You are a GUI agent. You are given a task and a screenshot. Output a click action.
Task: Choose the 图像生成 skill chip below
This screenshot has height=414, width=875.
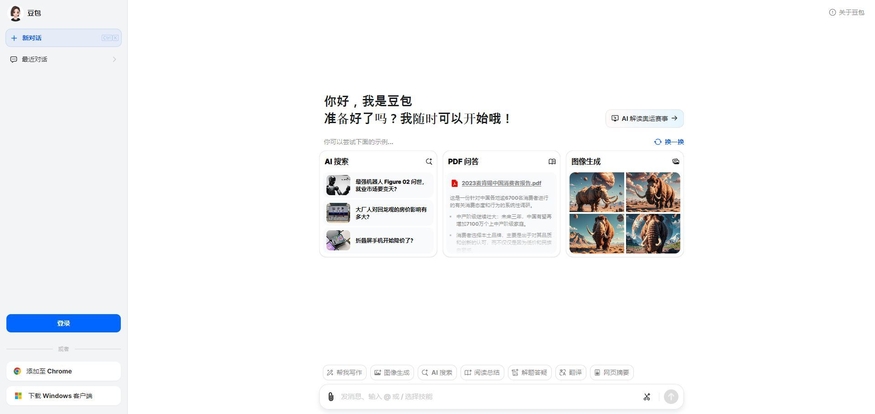(392, 372)
